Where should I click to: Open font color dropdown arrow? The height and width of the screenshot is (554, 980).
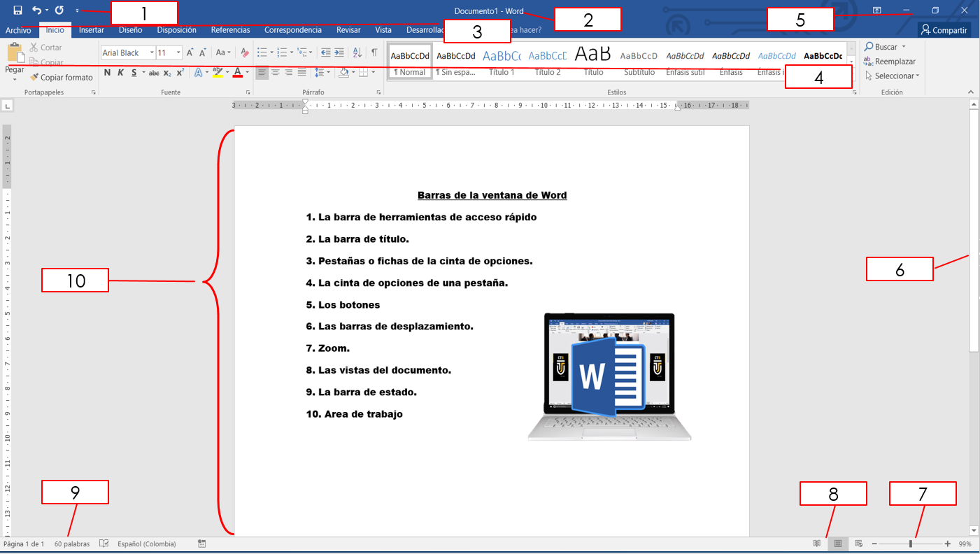(248, 73)
